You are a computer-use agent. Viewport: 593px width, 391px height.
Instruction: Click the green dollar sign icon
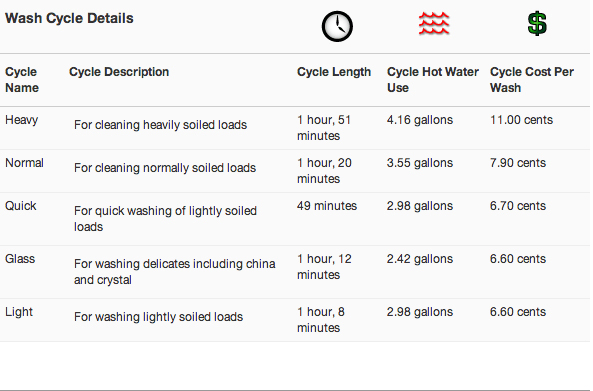point(537,23)
